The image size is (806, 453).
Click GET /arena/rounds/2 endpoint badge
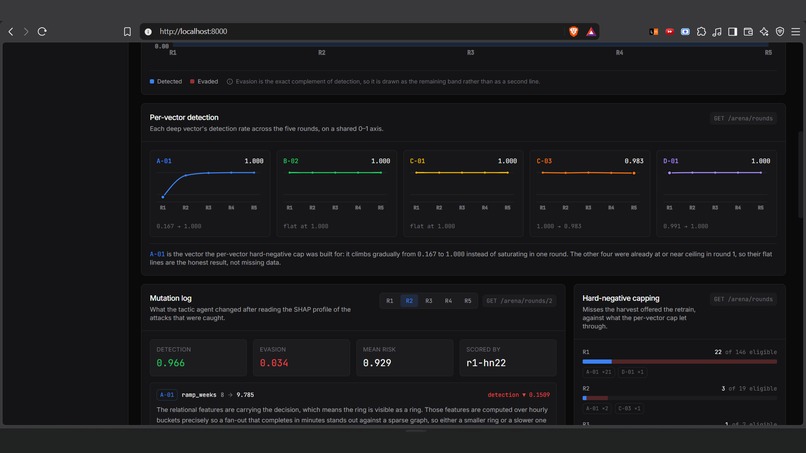[519, 301]
